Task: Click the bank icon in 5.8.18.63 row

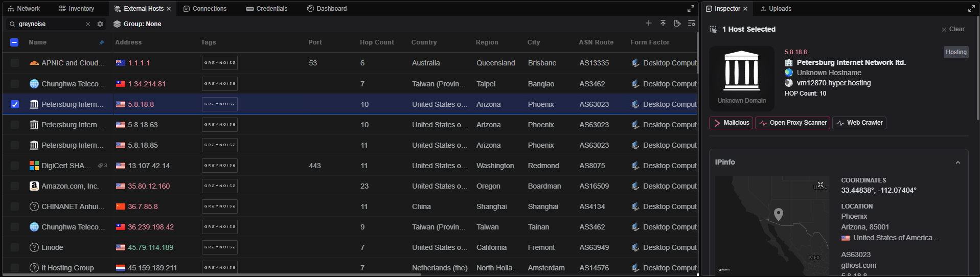Action: pos(34,125)
